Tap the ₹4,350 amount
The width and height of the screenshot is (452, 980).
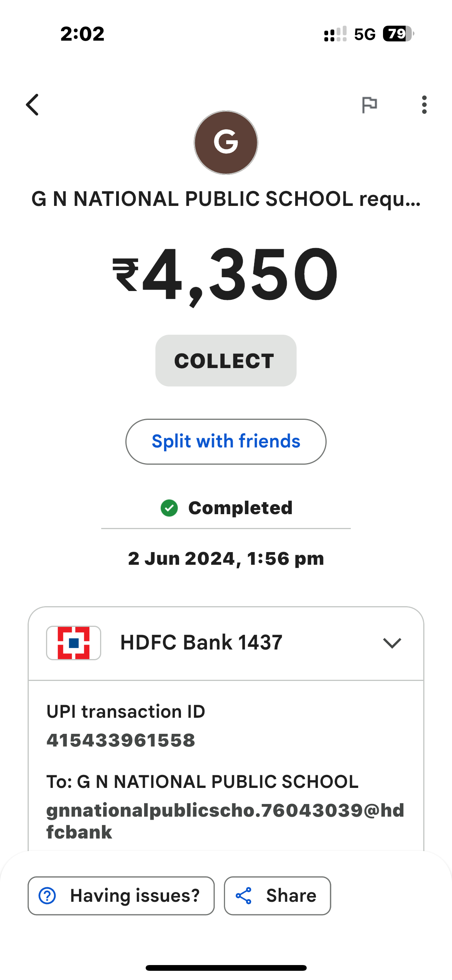pyautogui.click(x=226, y=275)
